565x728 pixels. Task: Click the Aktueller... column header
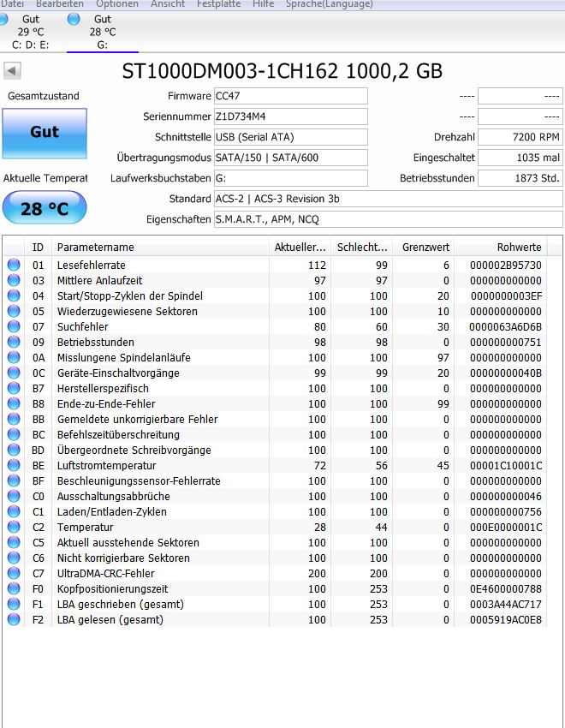(300, 248)
